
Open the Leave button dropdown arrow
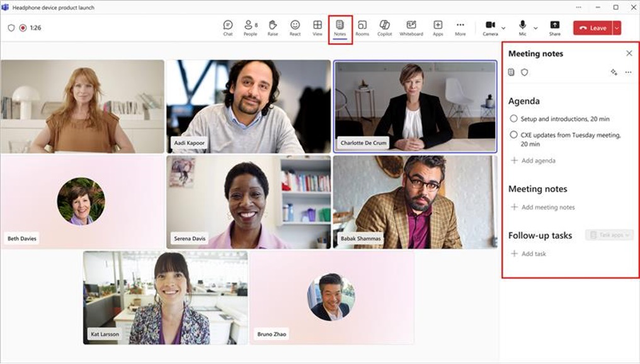[x=617, y=28]
